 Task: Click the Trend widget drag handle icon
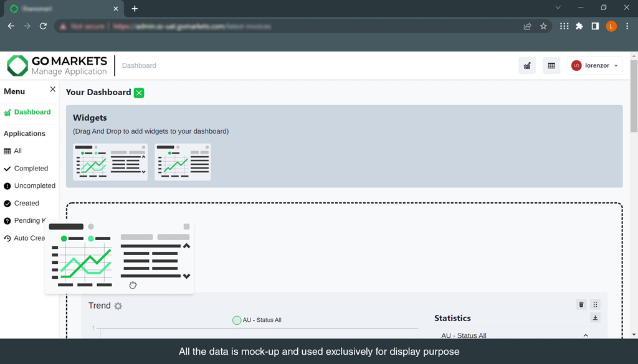[595, 305]
